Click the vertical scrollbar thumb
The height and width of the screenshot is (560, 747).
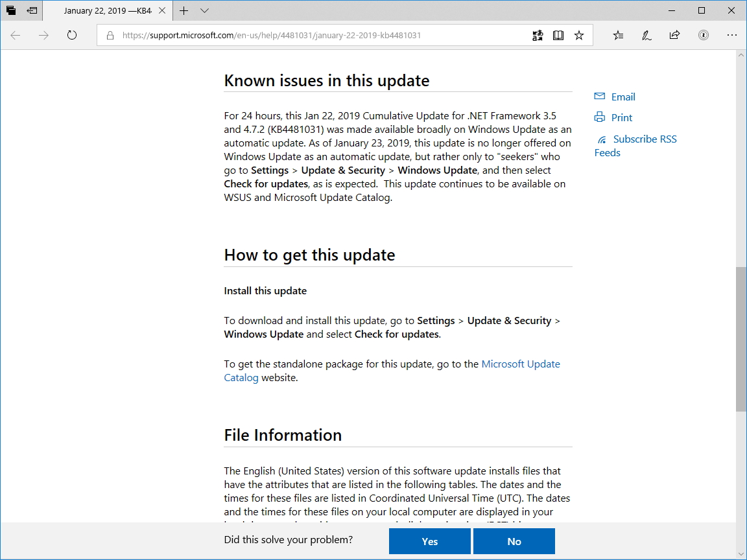741,339
